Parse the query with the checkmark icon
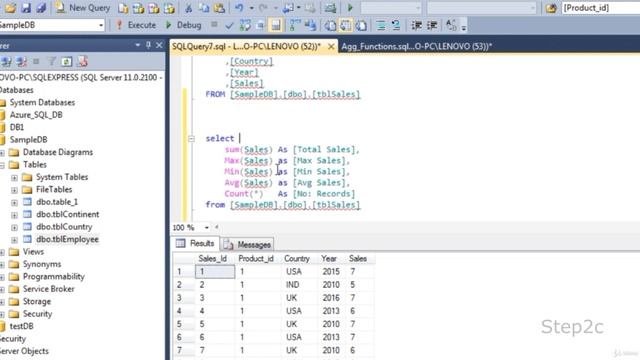Viewport: 640px width, 360px height. click(x=229, y=25)
